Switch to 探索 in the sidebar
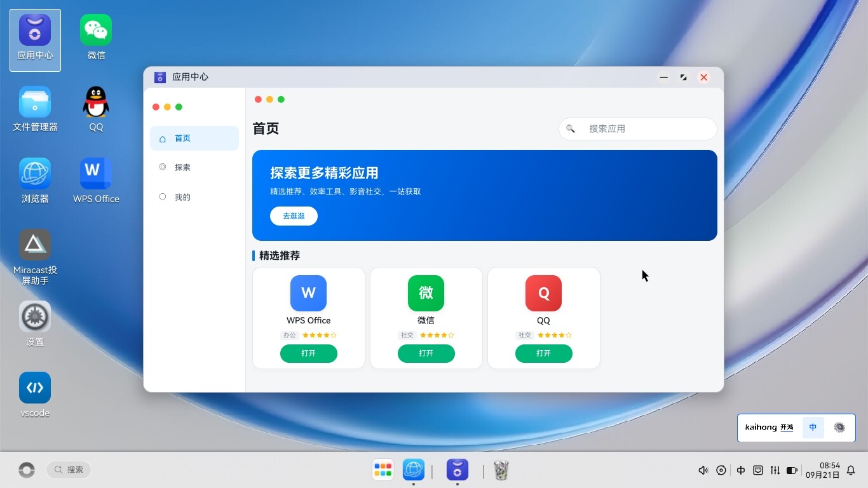The height and width of the screenshot is (488, 868). 194,167
